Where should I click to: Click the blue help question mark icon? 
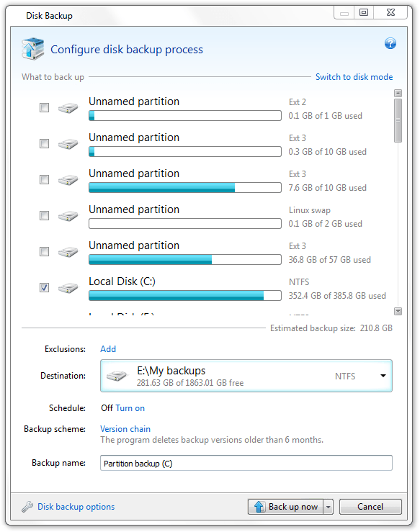click(x=390, y=43)
